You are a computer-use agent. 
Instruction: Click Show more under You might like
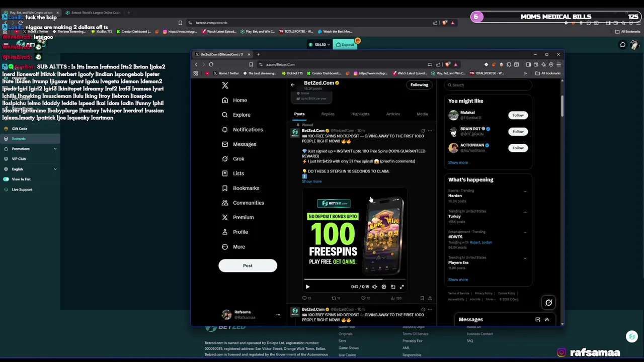(458, 162)
